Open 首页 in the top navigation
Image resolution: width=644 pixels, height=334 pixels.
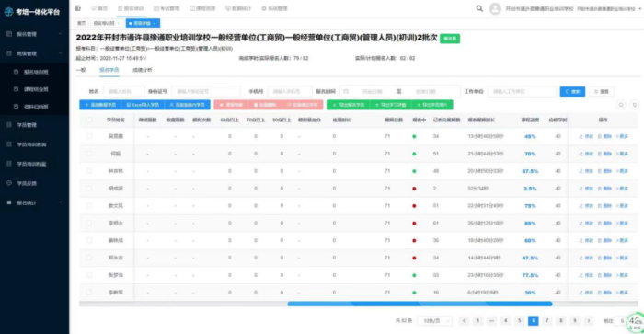coord(99,8)
